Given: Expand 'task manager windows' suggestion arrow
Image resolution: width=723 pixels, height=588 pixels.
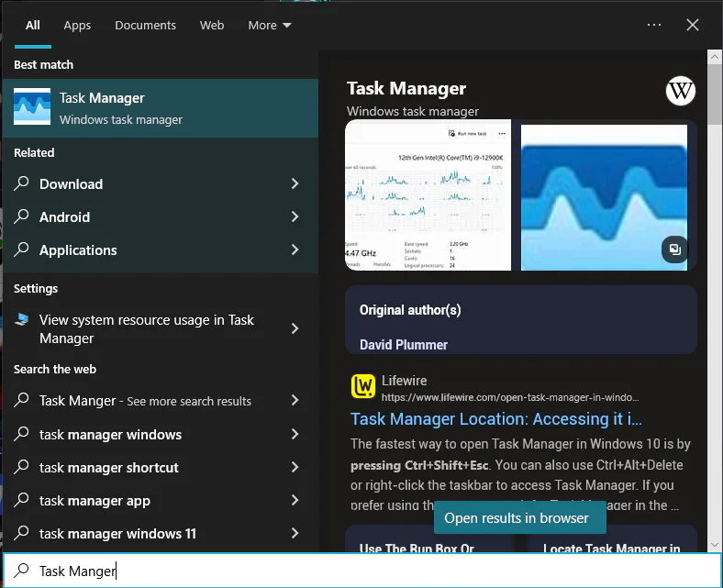Looking at the screenshot, I should pyautogui.click(x=295, y=434).
